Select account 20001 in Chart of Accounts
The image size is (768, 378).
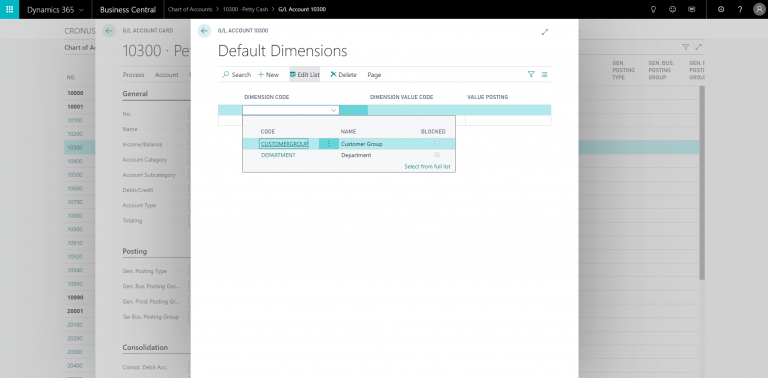[x=75, y=311]
